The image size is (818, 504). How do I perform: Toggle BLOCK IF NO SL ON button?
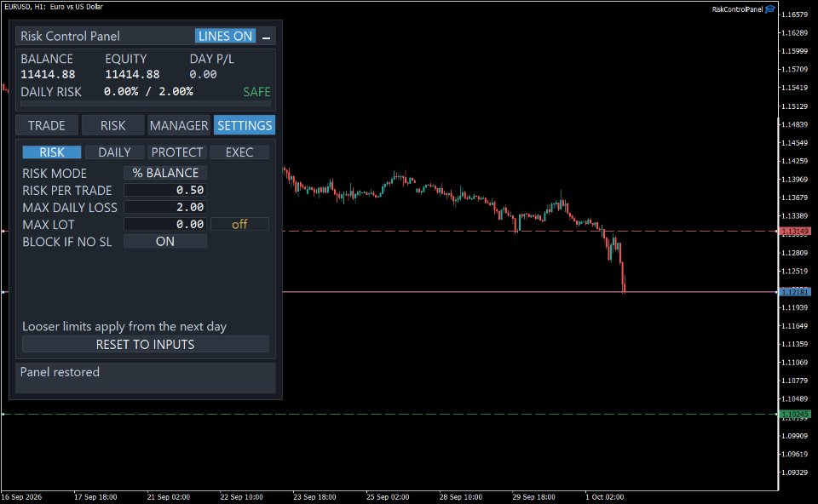(164, 241)
